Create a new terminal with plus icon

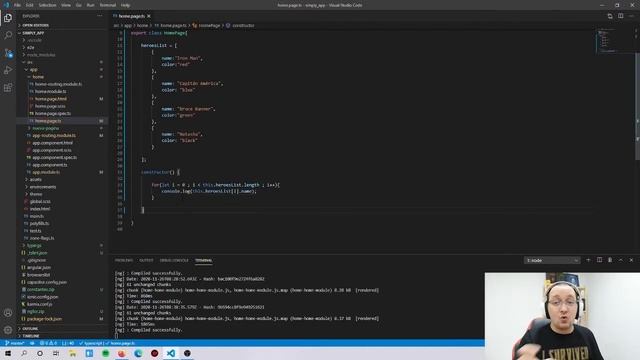pyautogui.click(x=588, y=260)
